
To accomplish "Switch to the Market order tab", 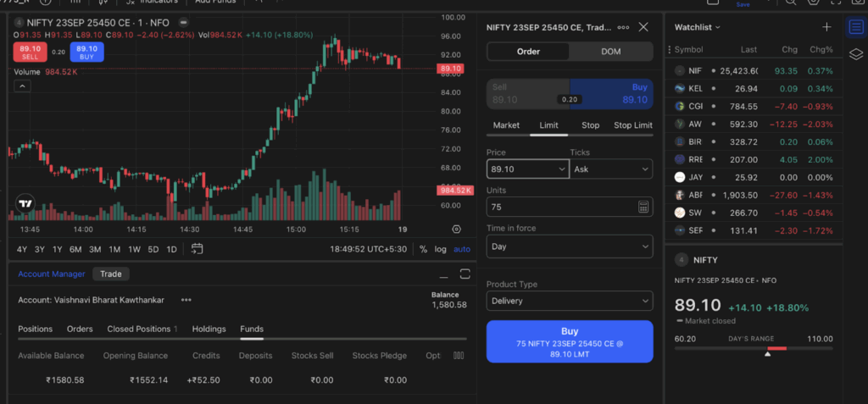I will tap(506, 125).
